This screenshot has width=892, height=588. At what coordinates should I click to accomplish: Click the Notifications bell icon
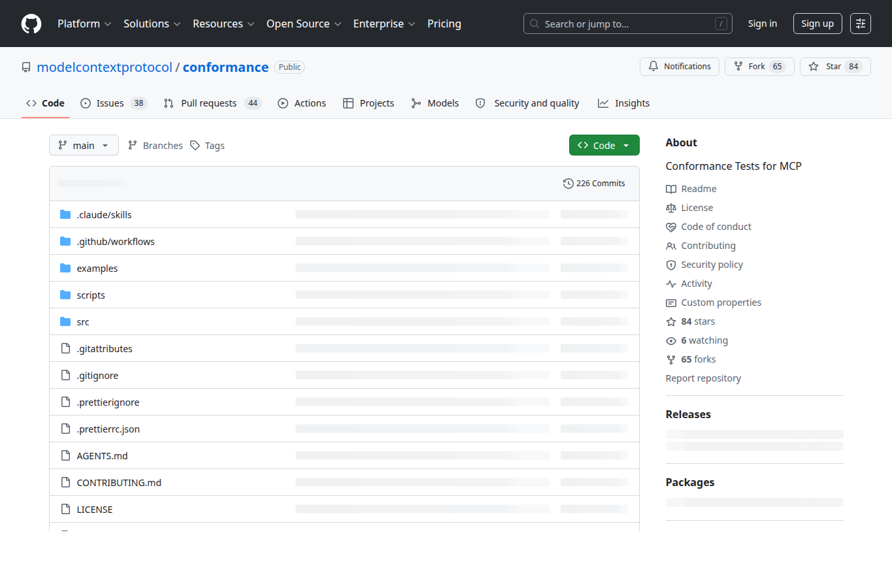point(653,66)
